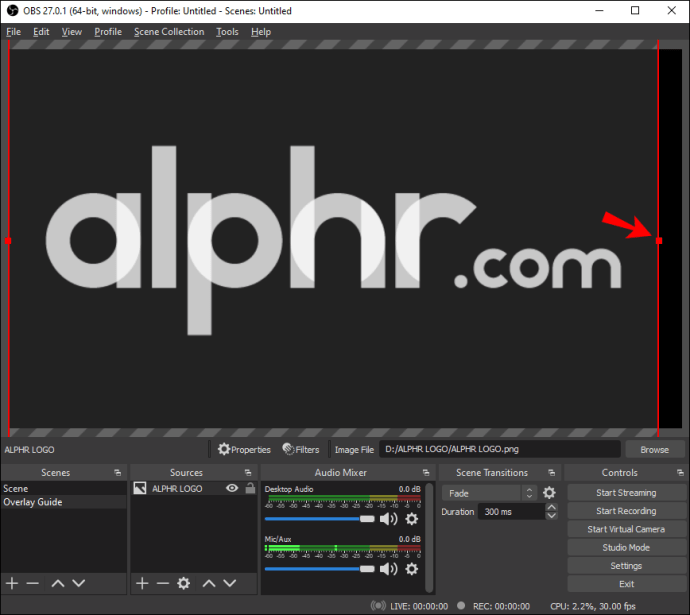Click the REC: 00:00:00 status indicator
Screen dimensions: 690x615
tap(493, 606)
